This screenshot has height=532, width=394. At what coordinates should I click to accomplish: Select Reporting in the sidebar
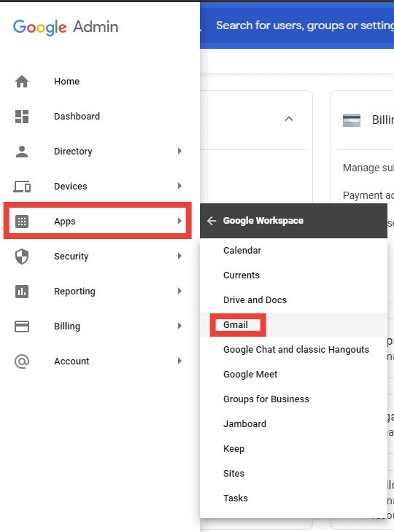point(74,291)
